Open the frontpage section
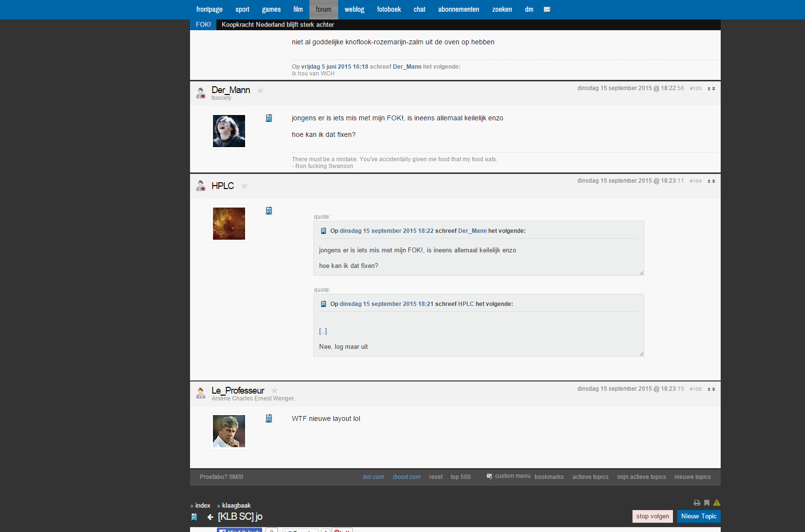The image size is (805, 532). pyautogui.click(x=210, y=9)
